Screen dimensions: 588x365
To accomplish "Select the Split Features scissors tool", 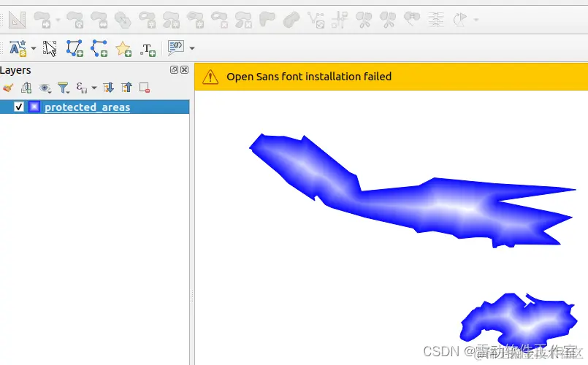I will 363,20.
